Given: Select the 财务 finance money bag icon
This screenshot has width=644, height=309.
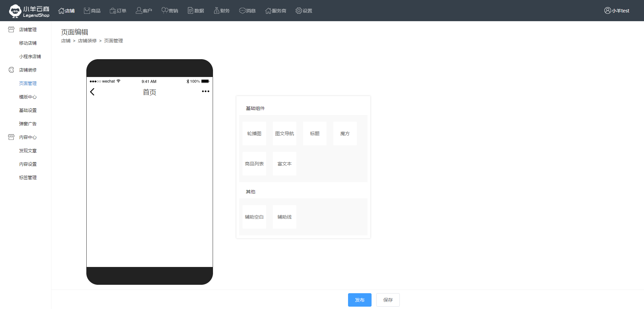Looking at the screenshot, I should coord(217,11).
